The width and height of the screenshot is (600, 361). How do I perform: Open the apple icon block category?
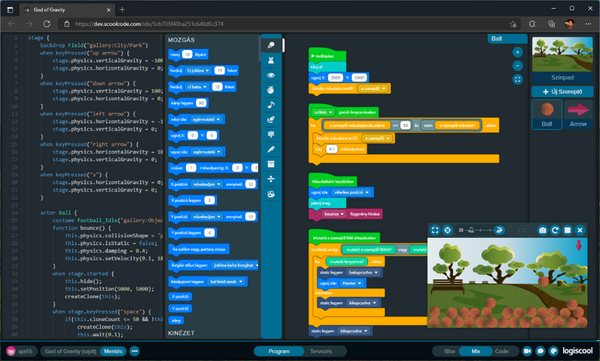pos(271,90)
